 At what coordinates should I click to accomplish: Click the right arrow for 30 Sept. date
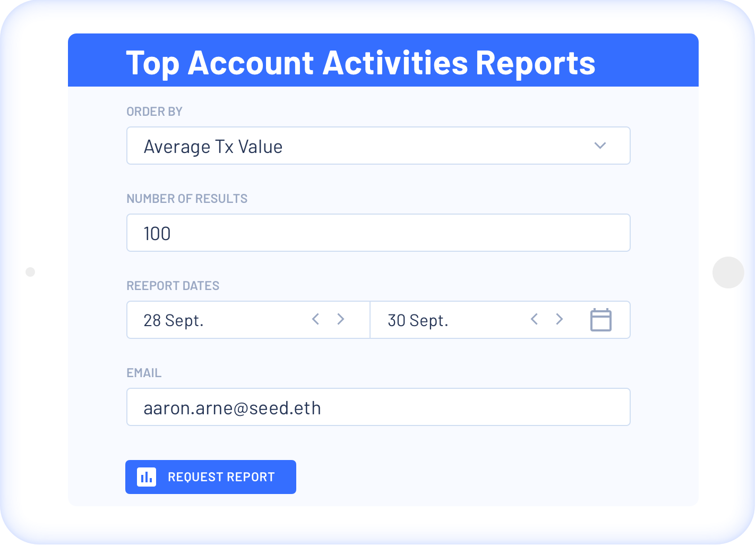click(x=560, y=319)
